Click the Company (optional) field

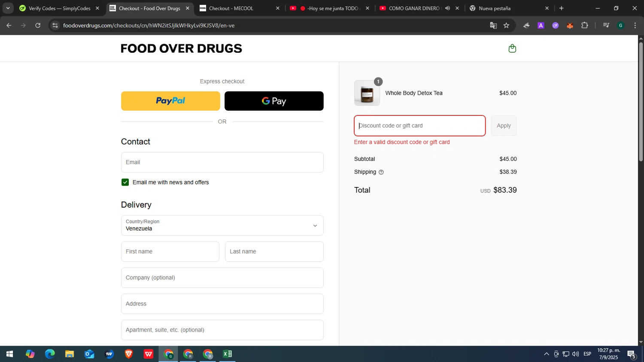[x=222, y=278]
